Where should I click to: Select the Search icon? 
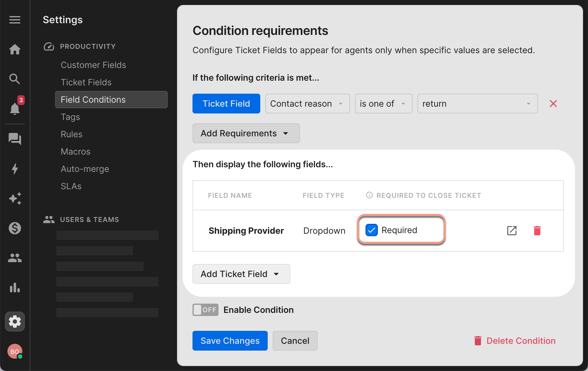pyautogui.click(x=15, y=79)
